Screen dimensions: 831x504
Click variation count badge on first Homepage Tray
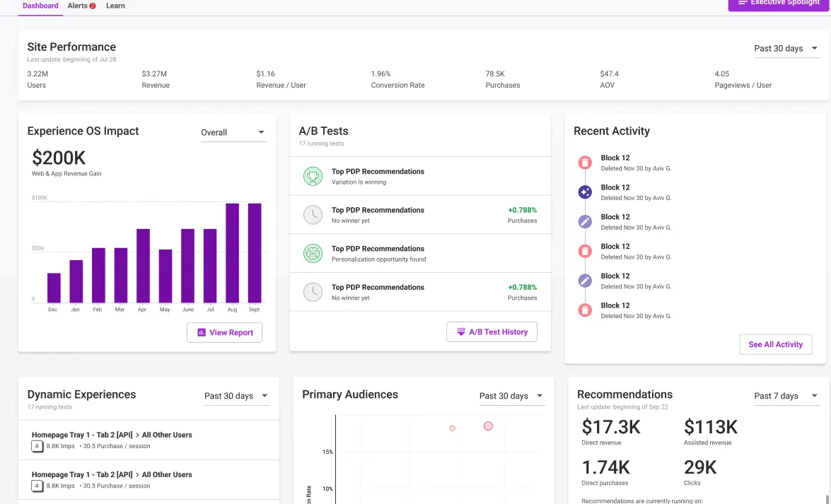tap(37, 446)
